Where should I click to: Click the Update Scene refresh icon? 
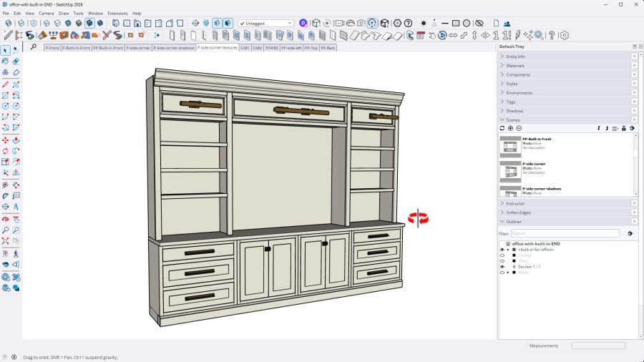coord(502,128)
